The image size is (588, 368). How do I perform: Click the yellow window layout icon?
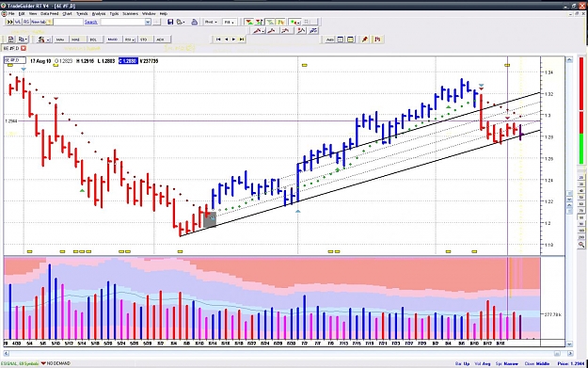click(x=351, y=40)
